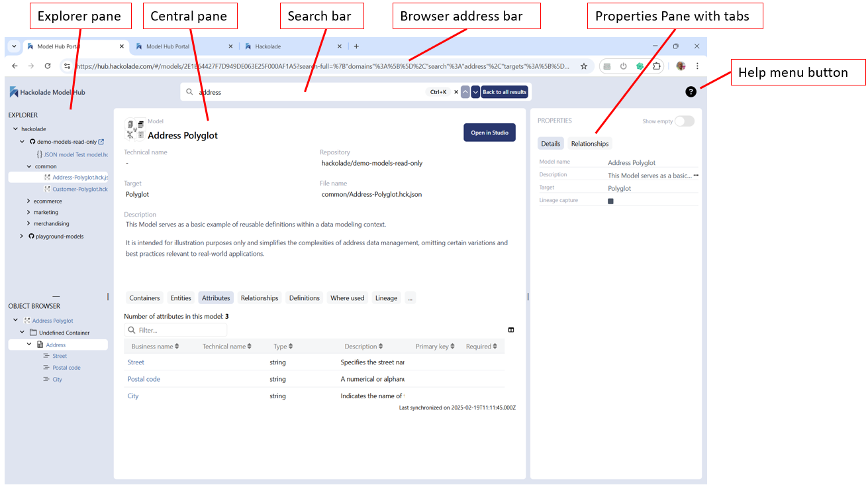Expand the merchandising folder

point(28,224)
